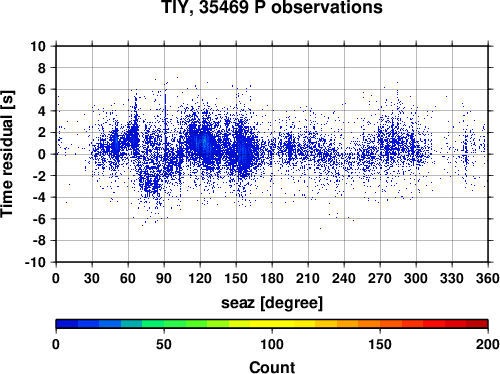Click the y-axis tick label '-8'
The width and height of the screenshot is (500, 374).
(39, 241)
